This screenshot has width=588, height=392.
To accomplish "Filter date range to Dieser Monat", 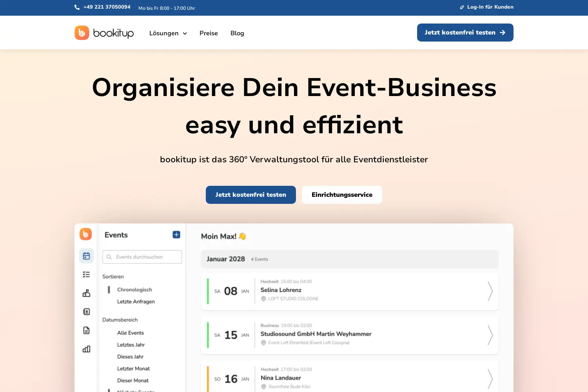I will pyautogui.click(x=133, y=380).
